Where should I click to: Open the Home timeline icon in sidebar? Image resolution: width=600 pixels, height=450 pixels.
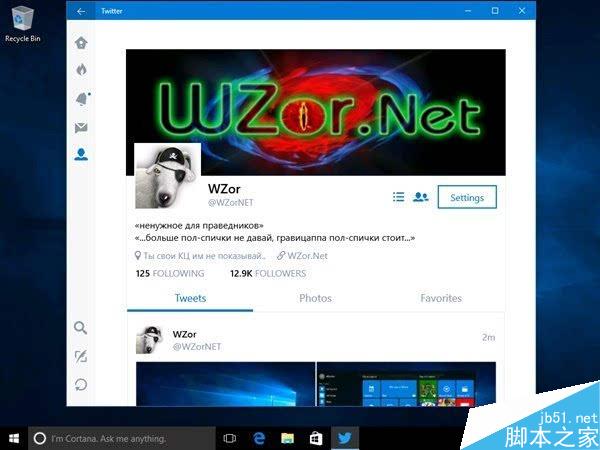(81, 42)
